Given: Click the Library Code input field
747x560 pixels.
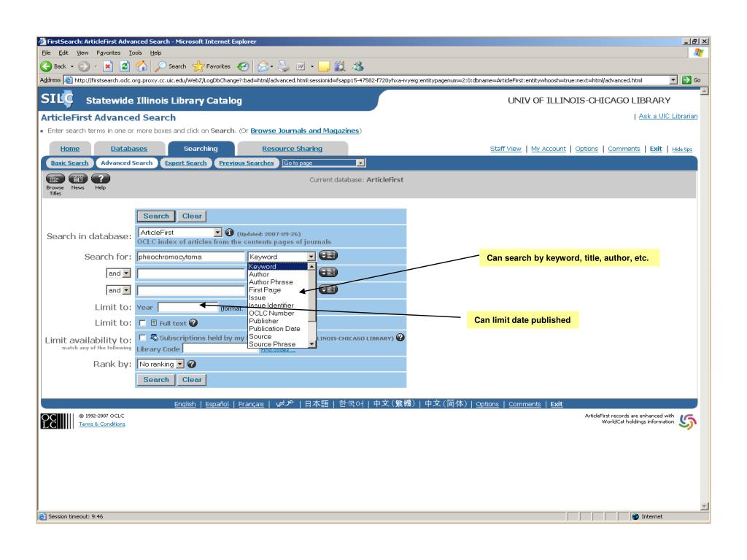Looking at the screenshot, I should (x=221, y=349).
